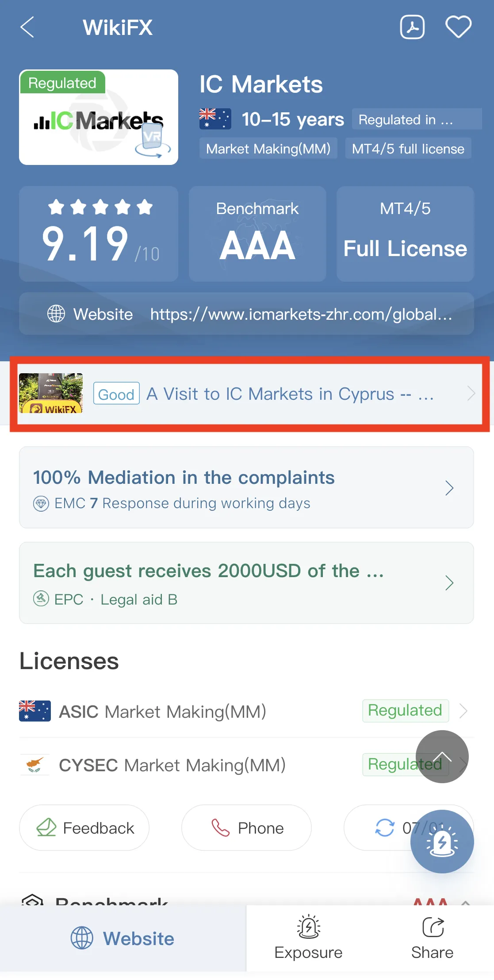Open Exposure in bottom bar
Image resolution: width=494 pixels, height=980 pixels.
[x=308, y=938]
